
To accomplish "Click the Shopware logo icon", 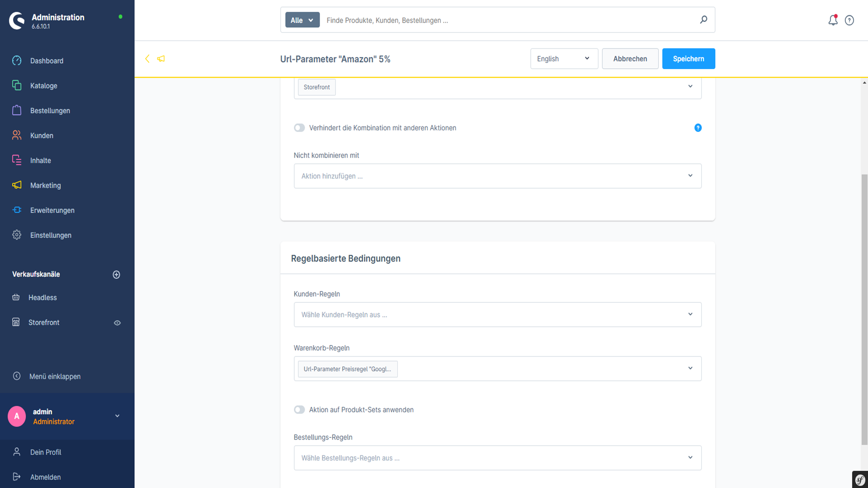I will 17,21.
